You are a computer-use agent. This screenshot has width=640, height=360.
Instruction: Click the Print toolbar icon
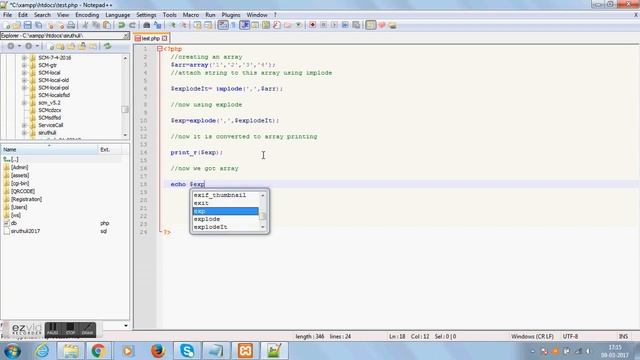(71, 25)
